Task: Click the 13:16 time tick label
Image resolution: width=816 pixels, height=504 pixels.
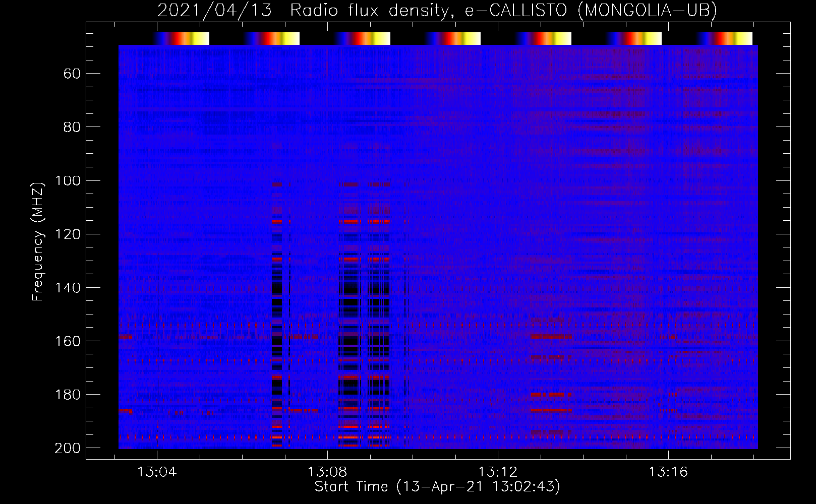Action: 668,472
